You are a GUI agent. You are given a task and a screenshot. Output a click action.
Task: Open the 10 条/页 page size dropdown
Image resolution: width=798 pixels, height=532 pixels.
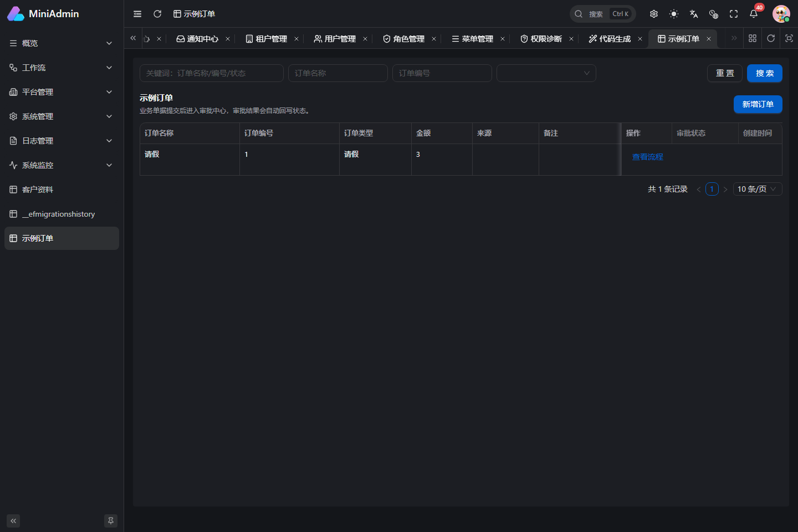click(x=758, y=189)
